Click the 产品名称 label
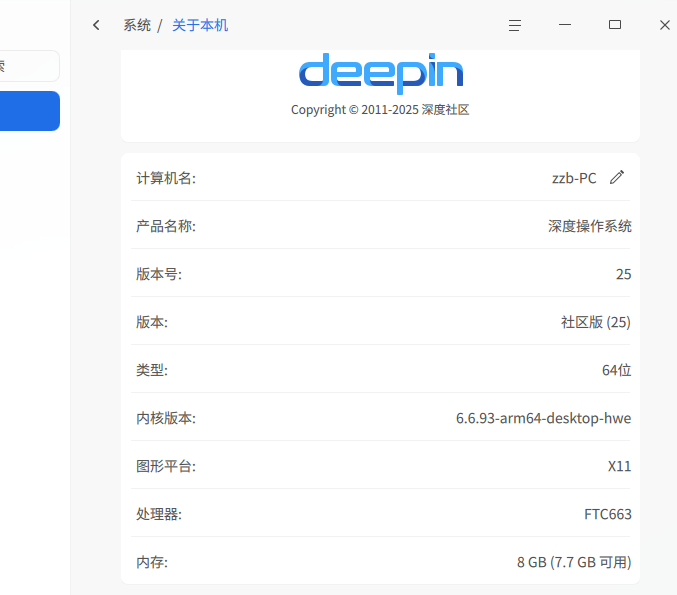This screenshot has height=595, width=677. point(166,226)
